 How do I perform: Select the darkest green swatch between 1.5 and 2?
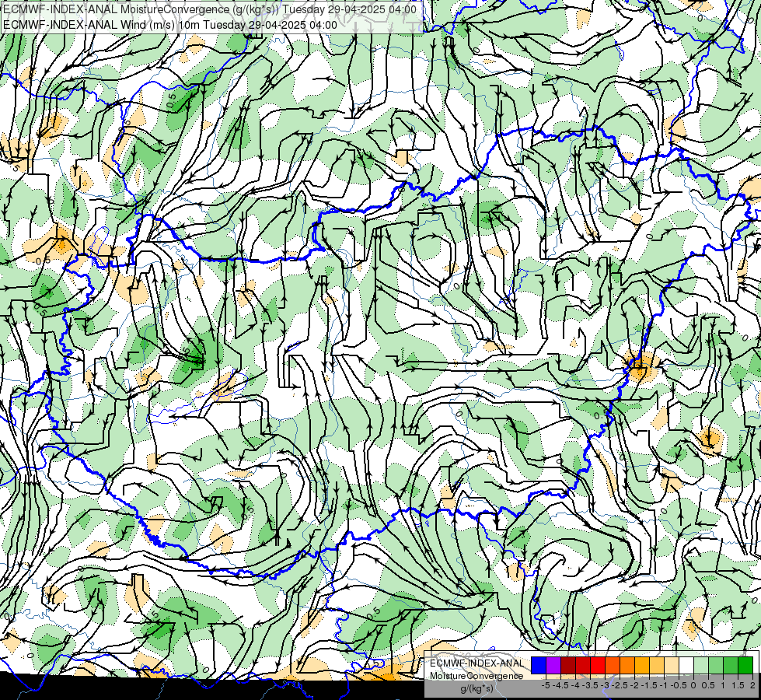click(x=745, y=666)
